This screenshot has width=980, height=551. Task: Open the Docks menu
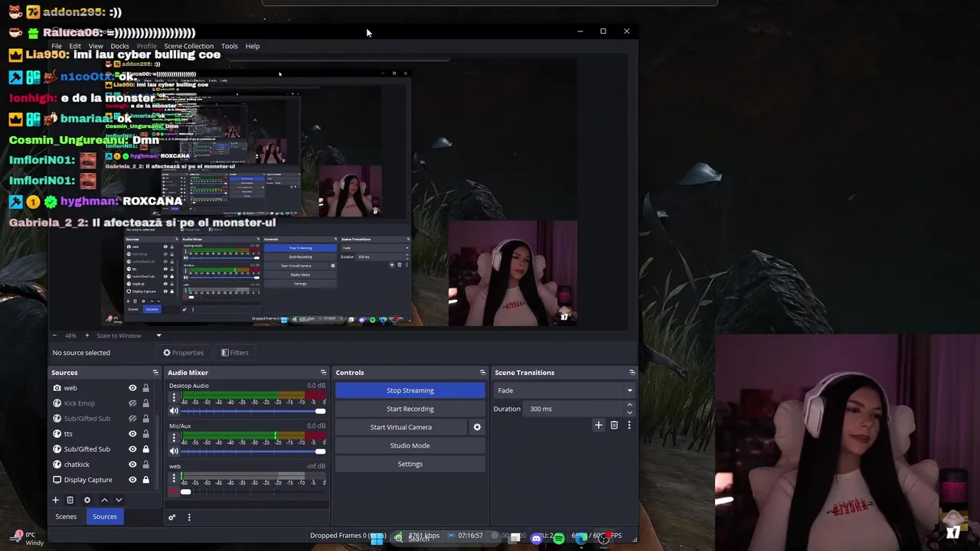tap(119, 46)
